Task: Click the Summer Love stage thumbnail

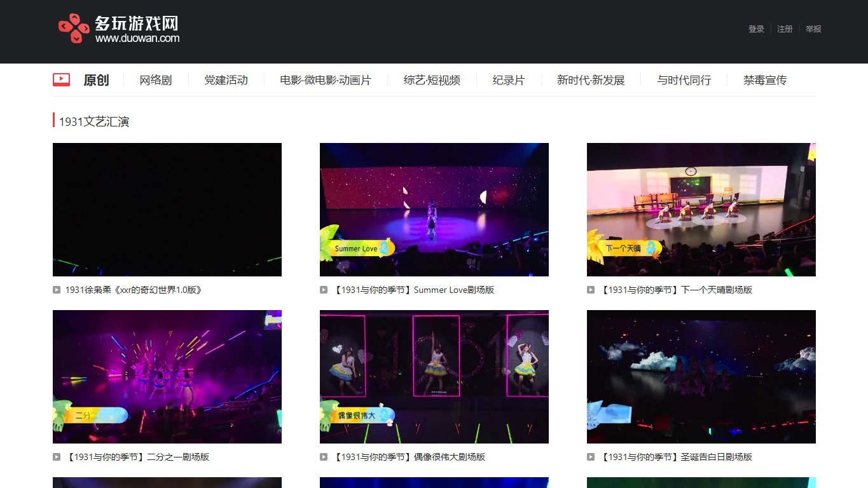Action: point(434,210)
